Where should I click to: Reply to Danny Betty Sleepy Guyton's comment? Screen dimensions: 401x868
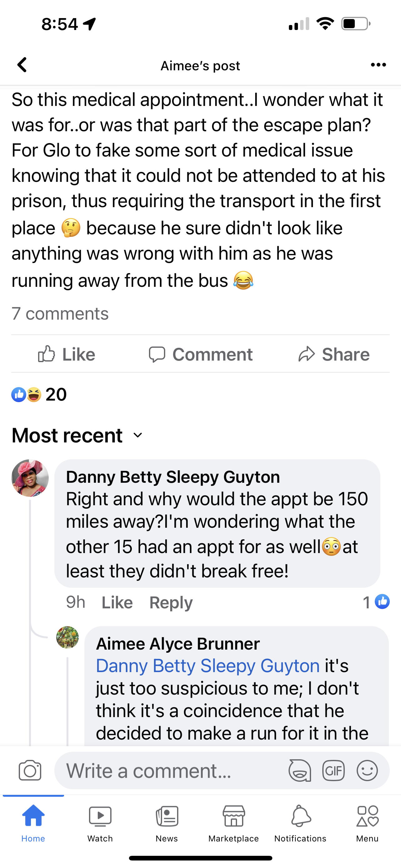tap(171, 602)
